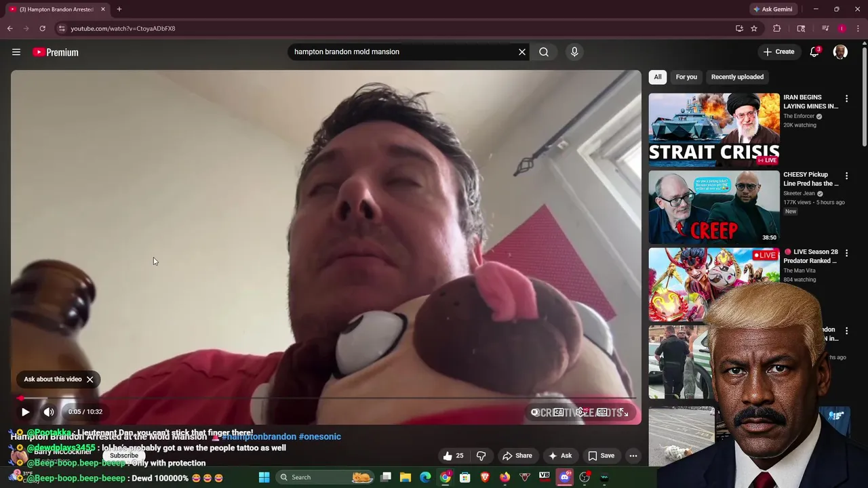
Task: Play the video
Action: click(25, 412)
